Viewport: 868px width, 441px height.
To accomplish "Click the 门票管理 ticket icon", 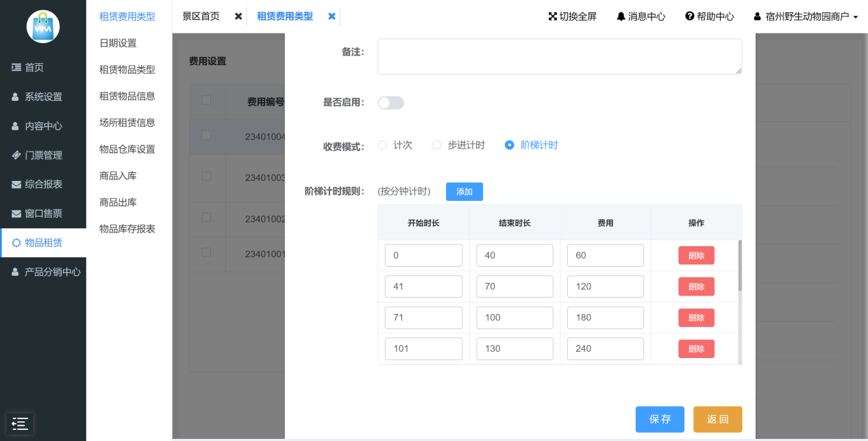I will [16, 155].
